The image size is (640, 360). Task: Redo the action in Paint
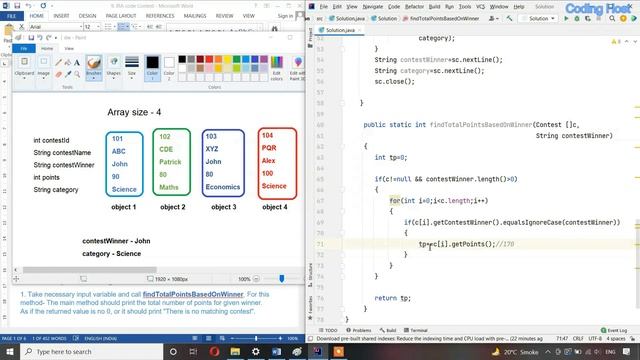coord(49,38)
